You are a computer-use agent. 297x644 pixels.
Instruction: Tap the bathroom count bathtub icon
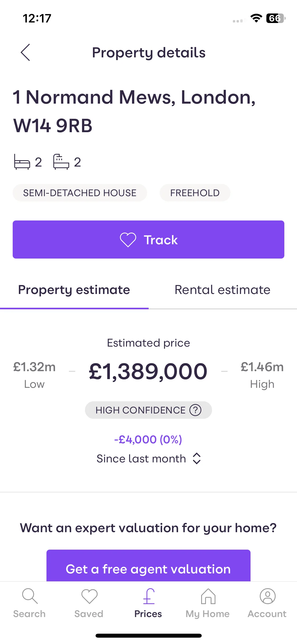click(x=61, y=162)
